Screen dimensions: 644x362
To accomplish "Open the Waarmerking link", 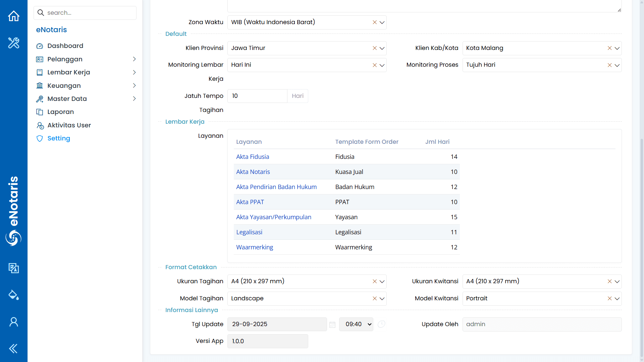I will (x=255, y=247).
